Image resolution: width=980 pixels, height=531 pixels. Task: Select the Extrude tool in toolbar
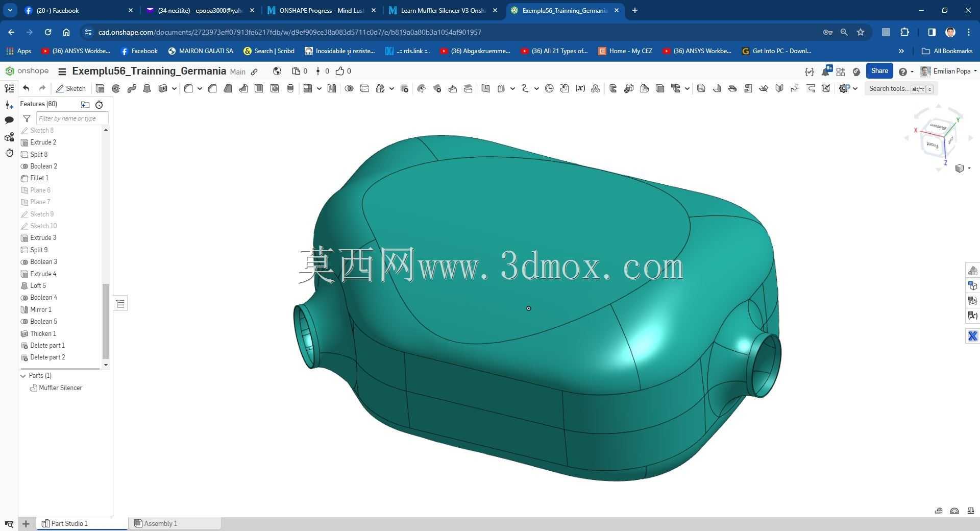100,88
